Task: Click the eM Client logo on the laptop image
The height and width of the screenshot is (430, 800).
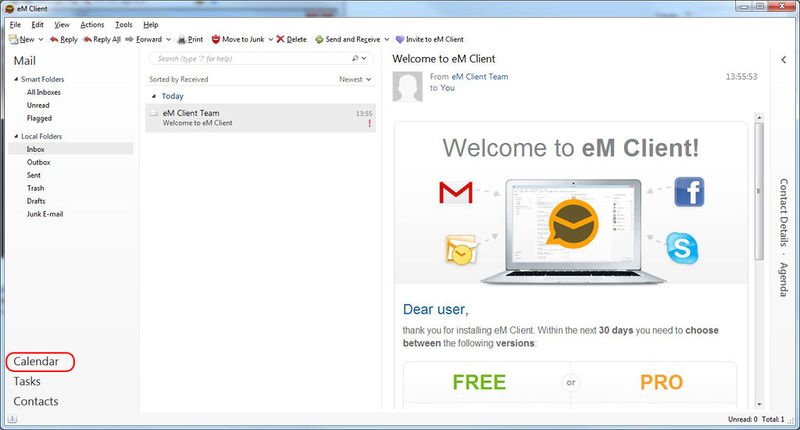Action: coord(573,224)
